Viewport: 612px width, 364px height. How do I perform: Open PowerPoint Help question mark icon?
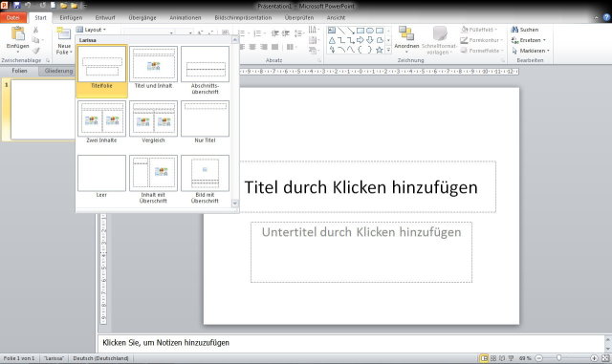(606, 17)
